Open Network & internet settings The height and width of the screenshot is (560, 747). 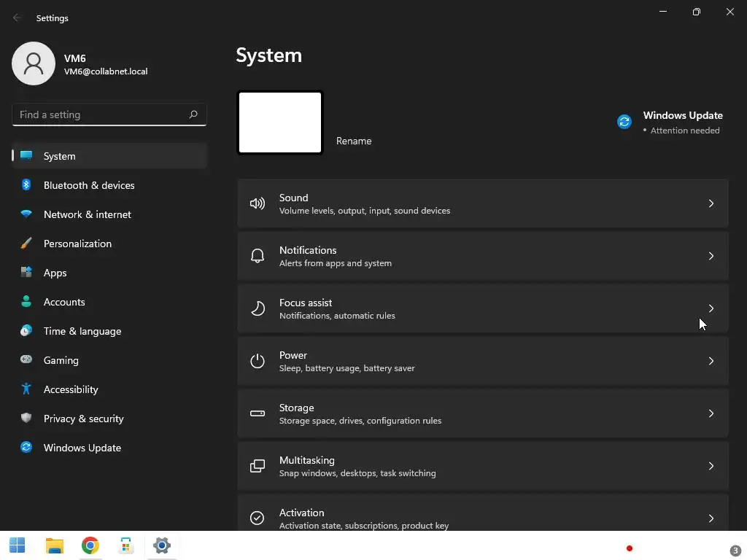tap(109, 214)
